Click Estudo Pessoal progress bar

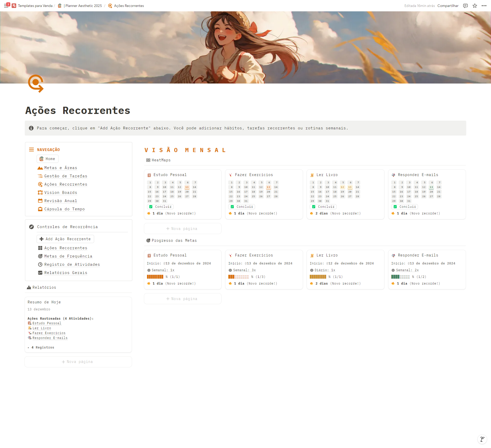155,277
